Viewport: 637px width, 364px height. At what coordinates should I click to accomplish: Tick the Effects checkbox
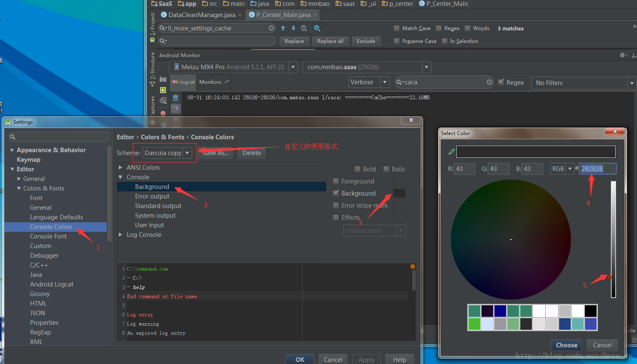point(336,217)
